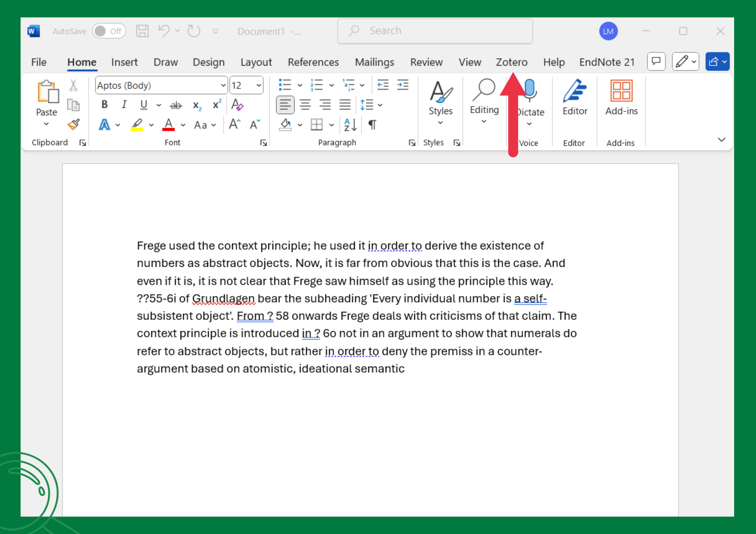Toggle Align Left paragraph alignment
756x534 pixels.
click(x=285, y=105)
